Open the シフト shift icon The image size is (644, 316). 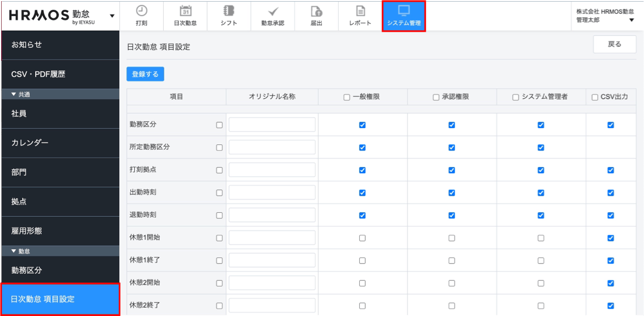[228, 11]
